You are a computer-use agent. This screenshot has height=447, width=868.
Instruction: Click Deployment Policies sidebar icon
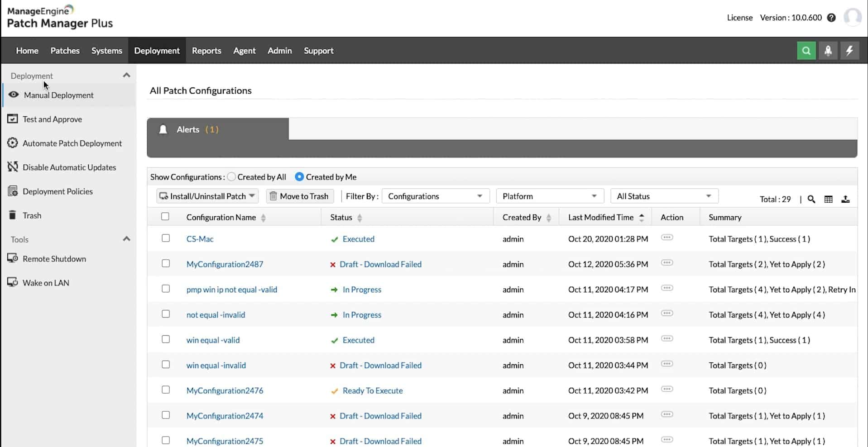(x=13, y=191)
